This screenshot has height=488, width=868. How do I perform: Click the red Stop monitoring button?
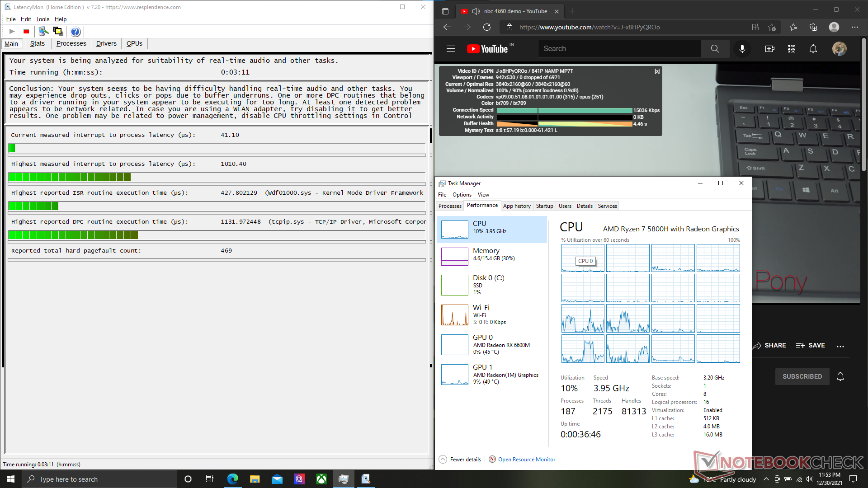26,32
